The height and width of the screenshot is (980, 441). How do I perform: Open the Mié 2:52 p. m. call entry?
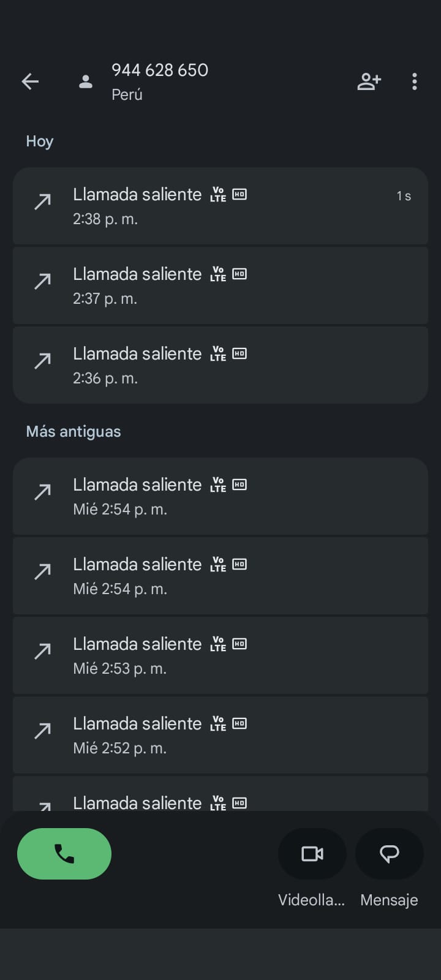click(x=221, y=735)
